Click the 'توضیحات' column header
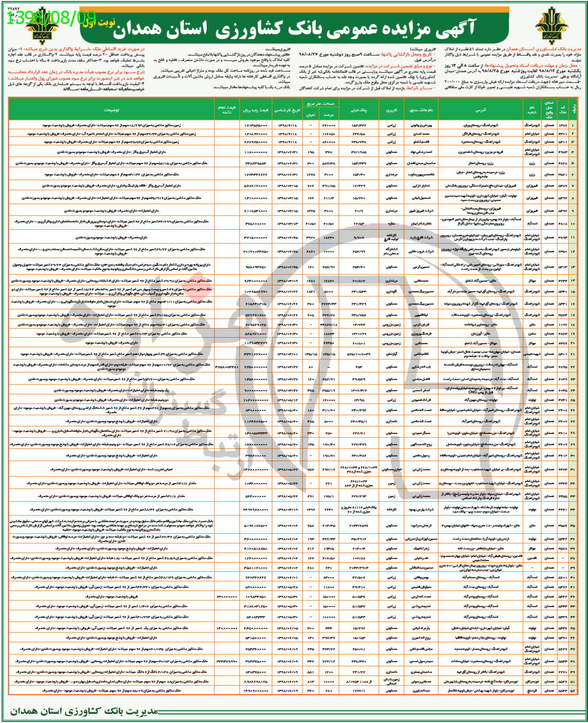The height and width of the screenshot is (723, 588). tap(112, 109)
